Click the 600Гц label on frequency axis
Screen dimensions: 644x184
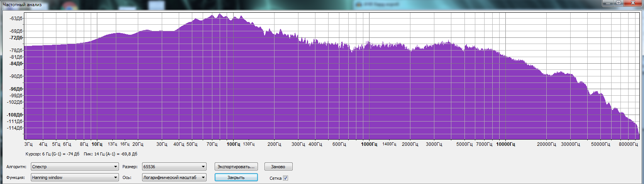339,144
